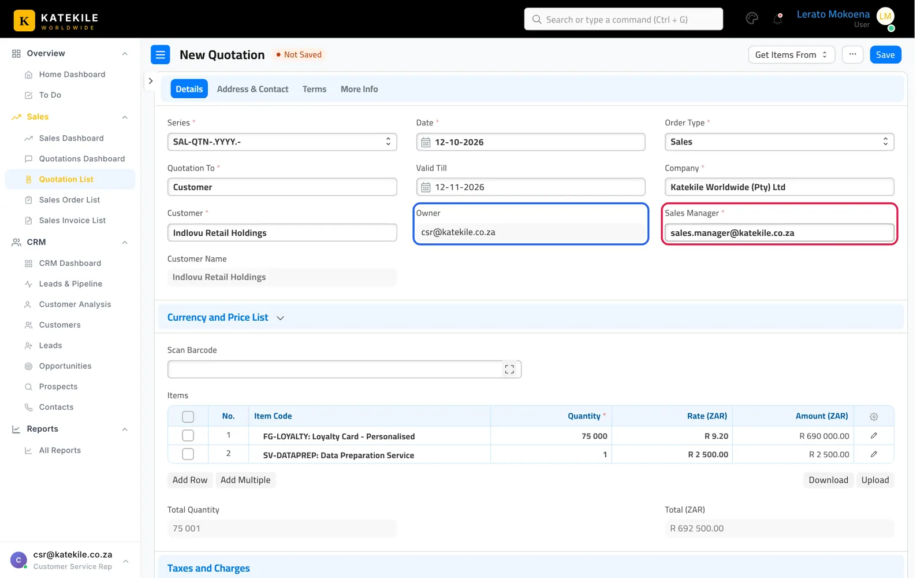Open the more options ellipsis button

pyautogui.click(x=852, y=55)
